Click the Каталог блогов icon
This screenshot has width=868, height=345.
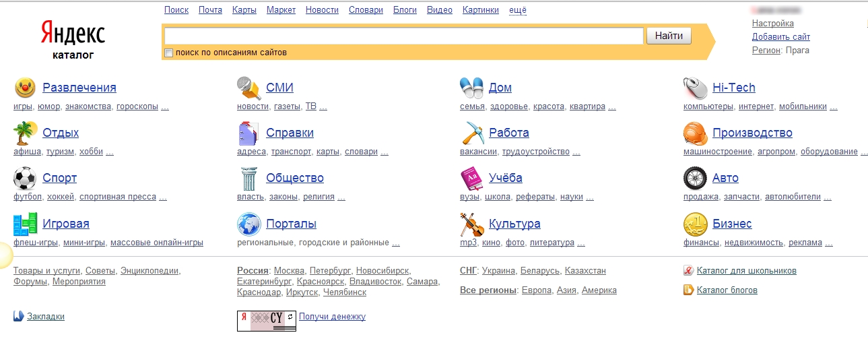click(688, 290)
